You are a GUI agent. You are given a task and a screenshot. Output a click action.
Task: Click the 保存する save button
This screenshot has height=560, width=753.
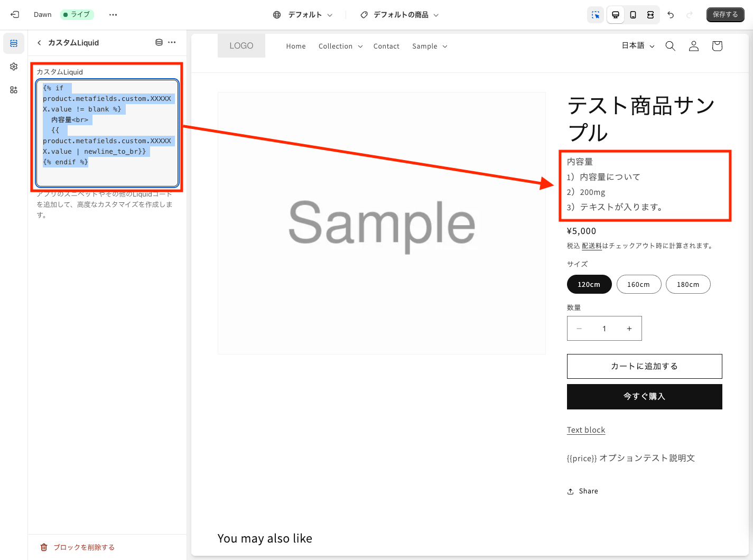725,15
